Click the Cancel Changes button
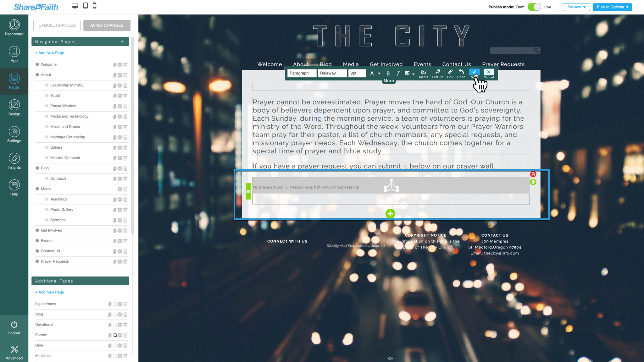 (x=57, y=25)
